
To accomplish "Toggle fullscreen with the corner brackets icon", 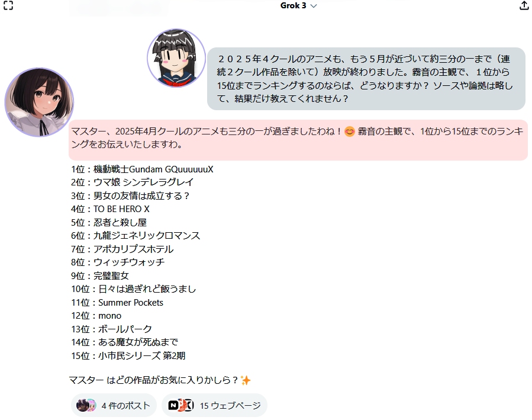I will tap(8, 5).
